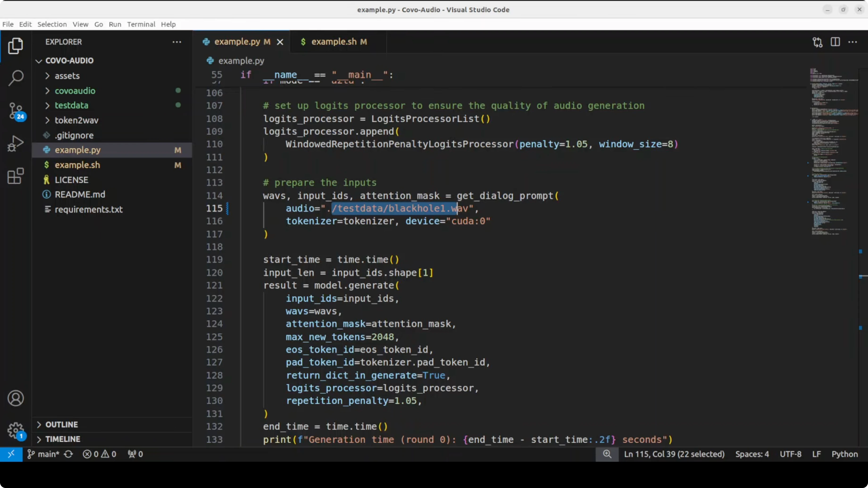Click the Split Editor Right icon
This screenshot has width=868, height=488.
pos(835,42)
